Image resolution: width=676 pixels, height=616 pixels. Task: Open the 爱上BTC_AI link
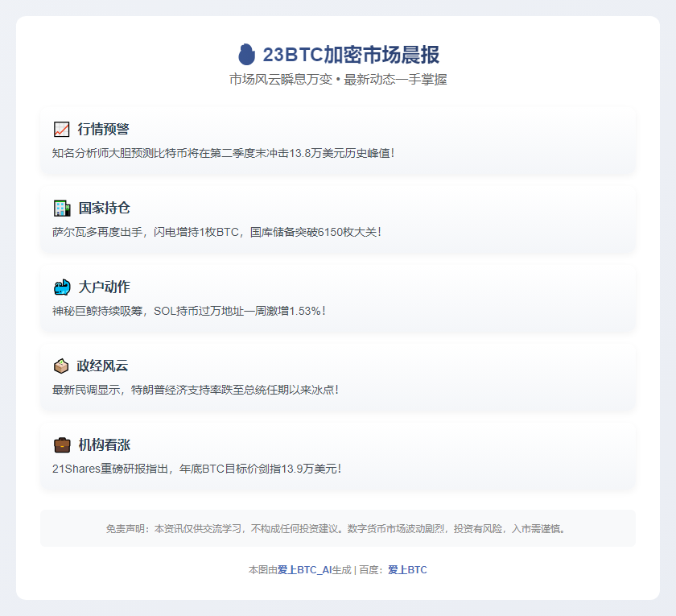click(x=304, y=570)
